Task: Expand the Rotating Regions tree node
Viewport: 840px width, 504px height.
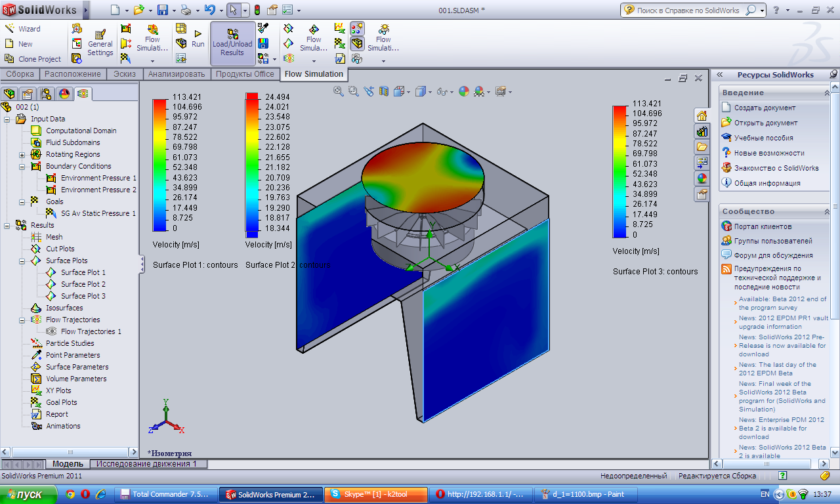Action: tap(22, 155)
